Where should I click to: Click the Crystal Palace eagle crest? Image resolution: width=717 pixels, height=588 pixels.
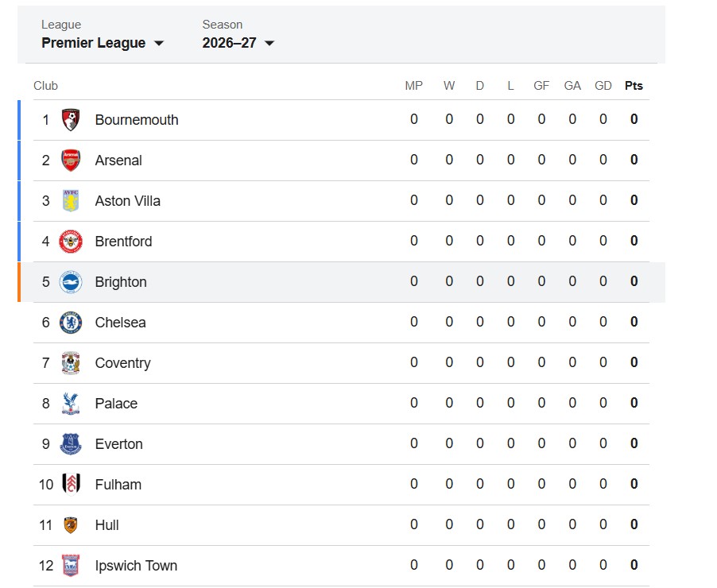(x=71, y=404)
